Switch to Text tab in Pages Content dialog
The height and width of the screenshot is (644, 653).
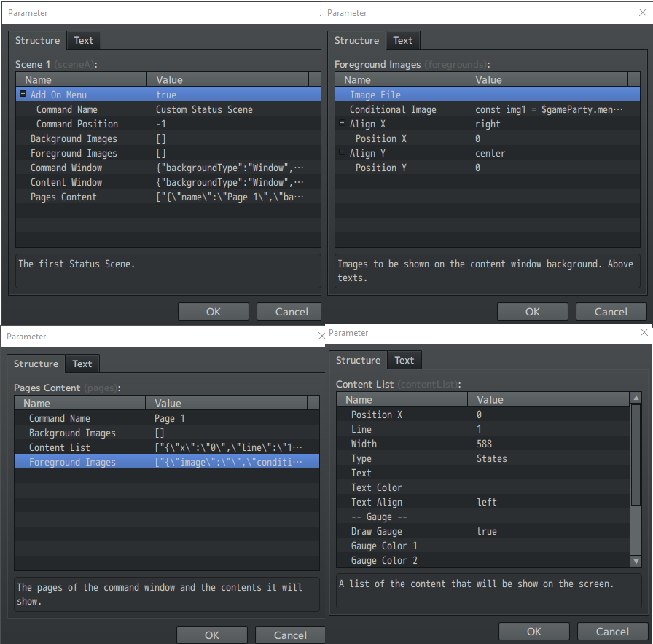click(x=82, y=364)
